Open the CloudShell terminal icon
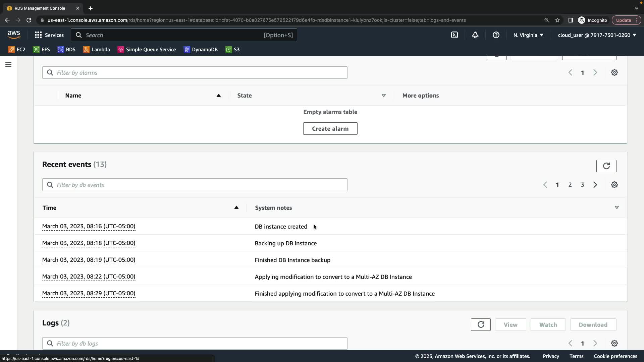Screen dimensions: 644x362 (454, 35)
